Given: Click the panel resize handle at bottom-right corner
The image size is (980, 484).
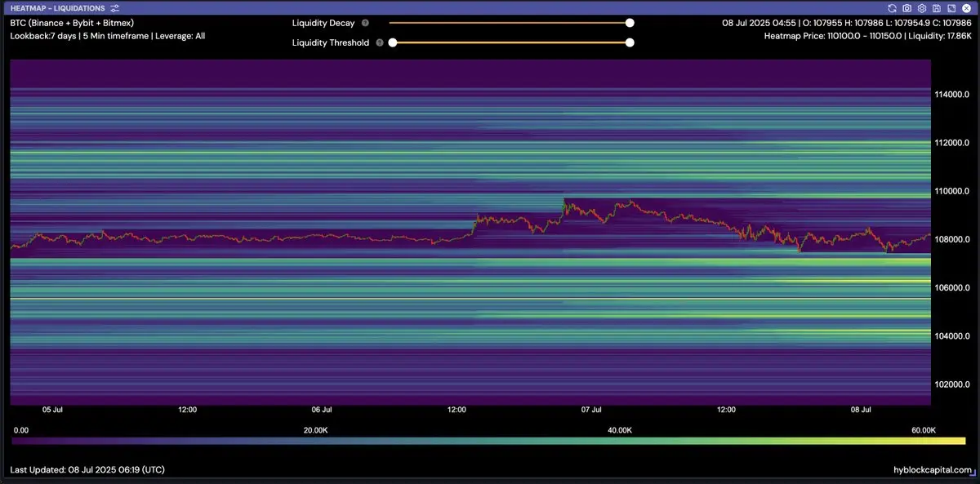Looking at the screenshot, I should click(x=973, y=473).
